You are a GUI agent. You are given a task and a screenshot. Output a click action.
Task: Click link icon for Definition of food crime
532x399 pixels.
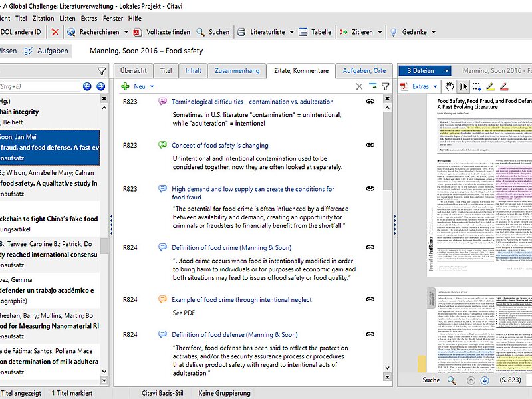tap(370, 247)
